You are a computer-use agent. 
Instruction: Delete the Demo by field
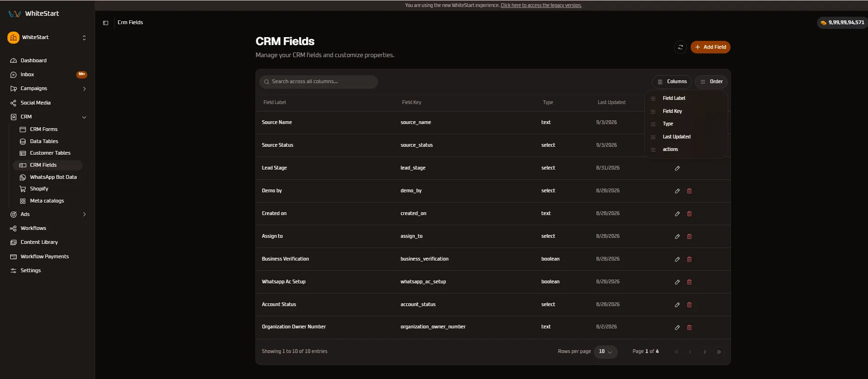coord(689,191)
